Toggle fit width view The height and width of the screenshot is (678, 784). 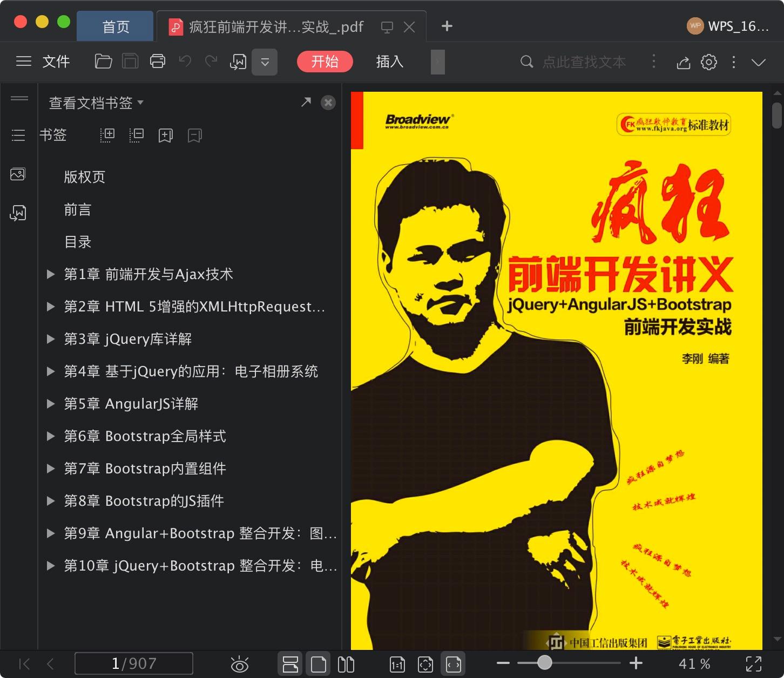(x=454, y=664)
